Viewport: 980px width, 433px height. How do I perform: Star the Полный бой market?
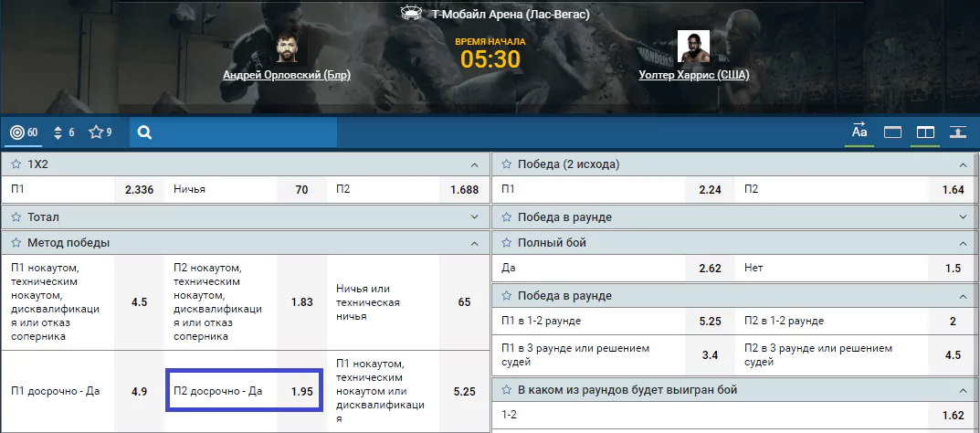(506, 243)
